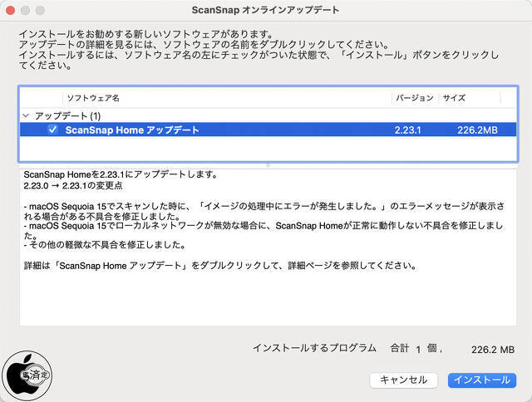Click the サイズ column header
The height and width of the screenshot is (402, 532).
coord(454,98)
